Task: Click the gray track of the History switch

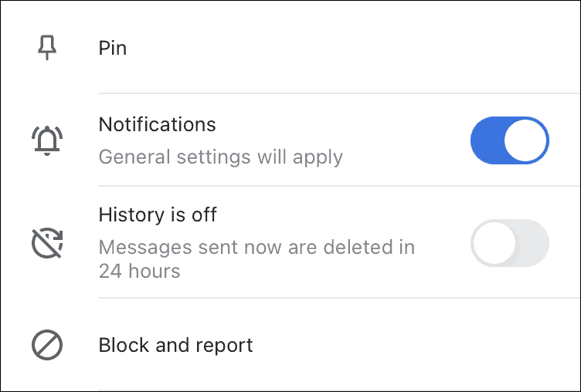Action: coord(532,243)
